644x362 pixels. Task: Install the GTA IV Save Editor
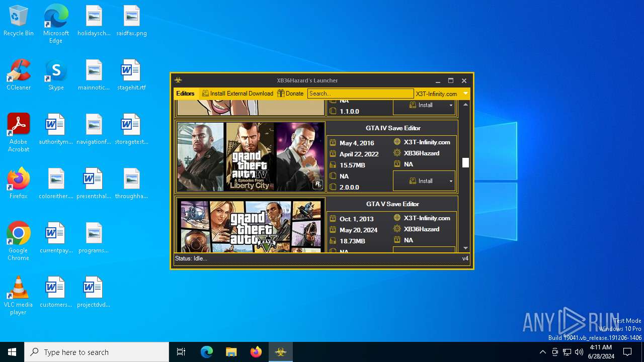pyautogui.click(x=421, y=181)
